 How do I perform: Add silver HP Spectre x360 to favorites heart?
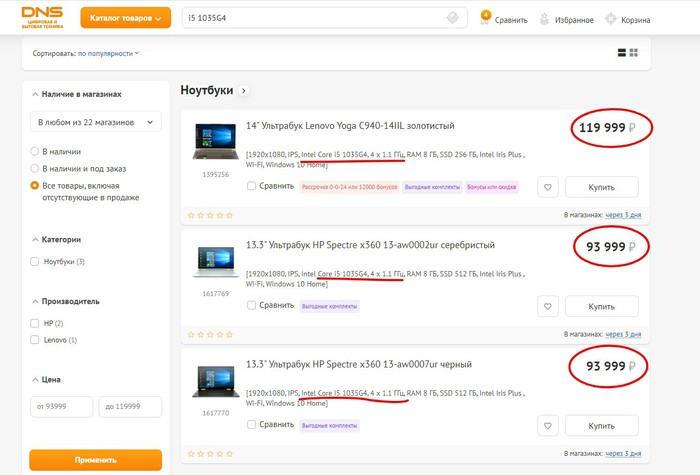[x=547, y=306]
